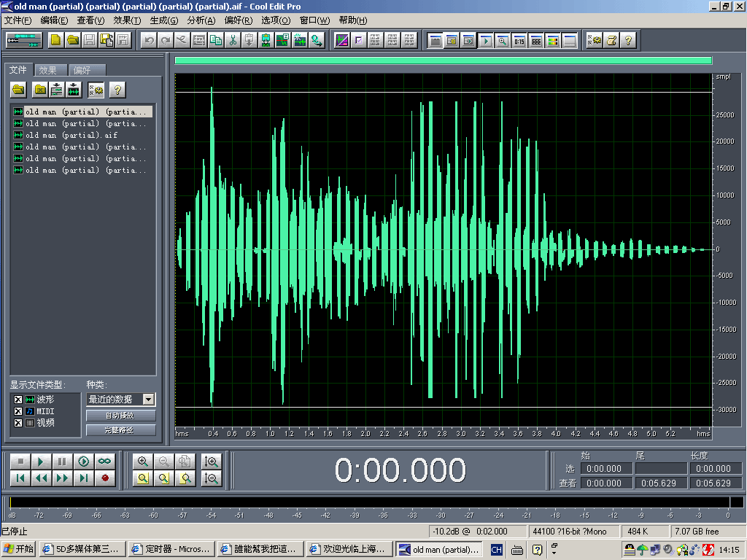Image resolution: width=747 pixels, height=560 pixels.
Task: Click the large 0:00.000 time display
Action: click(x=400, y=470)
